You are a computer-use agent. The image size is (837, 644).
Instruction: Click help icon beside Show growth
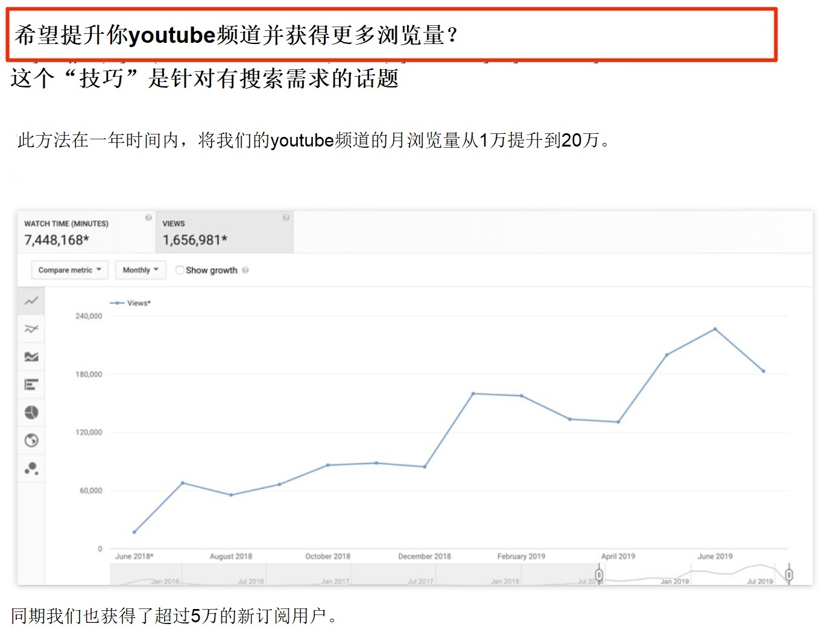coord(245,270)
